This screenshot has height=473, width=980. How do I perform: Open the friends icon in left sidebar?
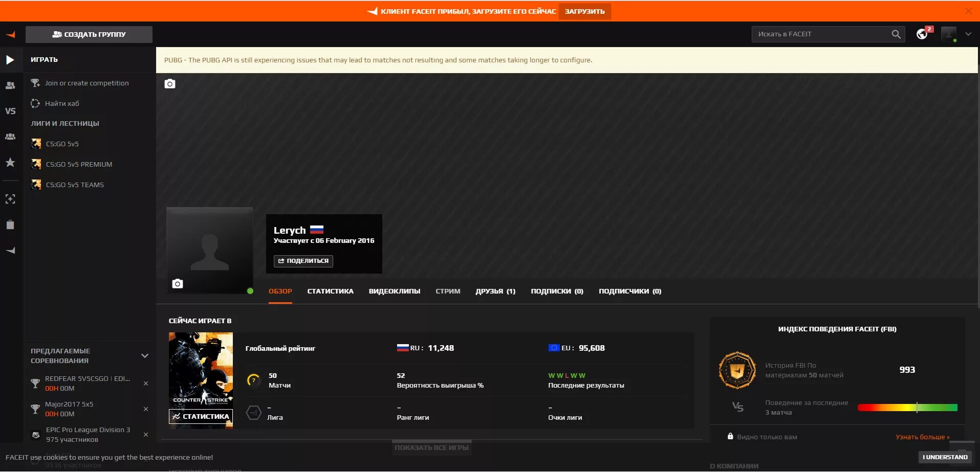[10, 85]
